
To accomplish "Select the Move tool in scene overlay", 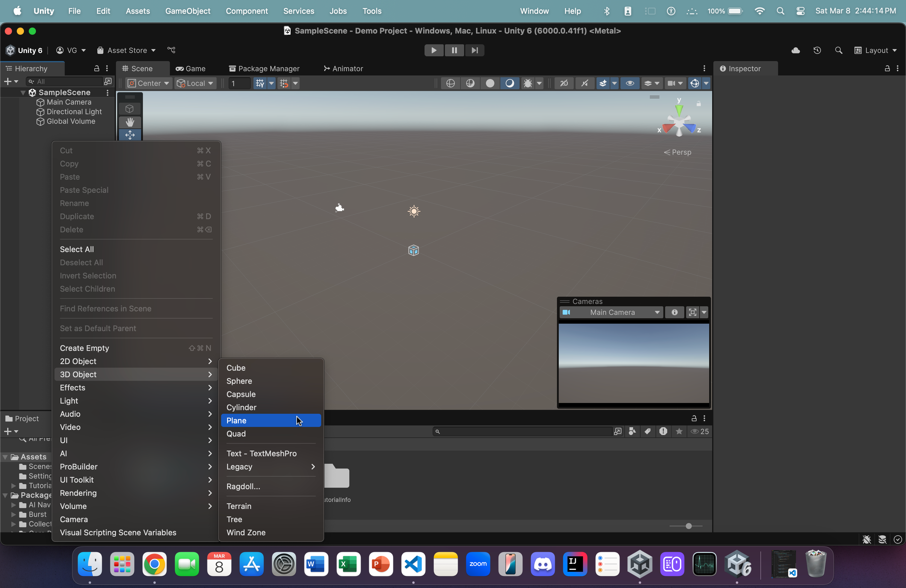I will (130, 135).
